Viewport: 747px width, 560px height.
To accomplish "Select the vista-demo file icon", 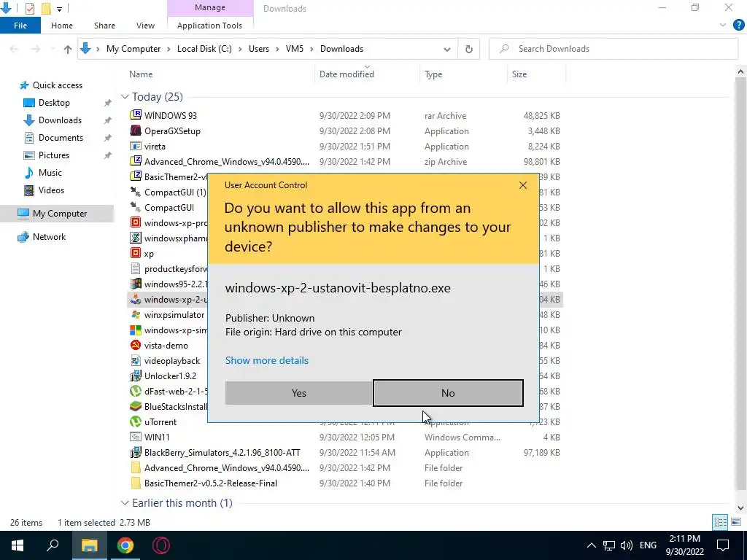I will (x=136, y=345).
